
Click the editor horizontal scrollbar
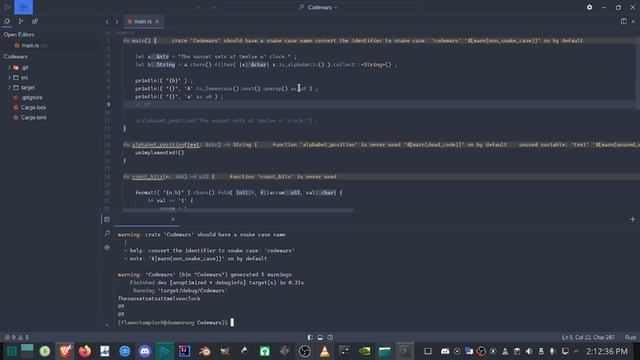point(238,210)
